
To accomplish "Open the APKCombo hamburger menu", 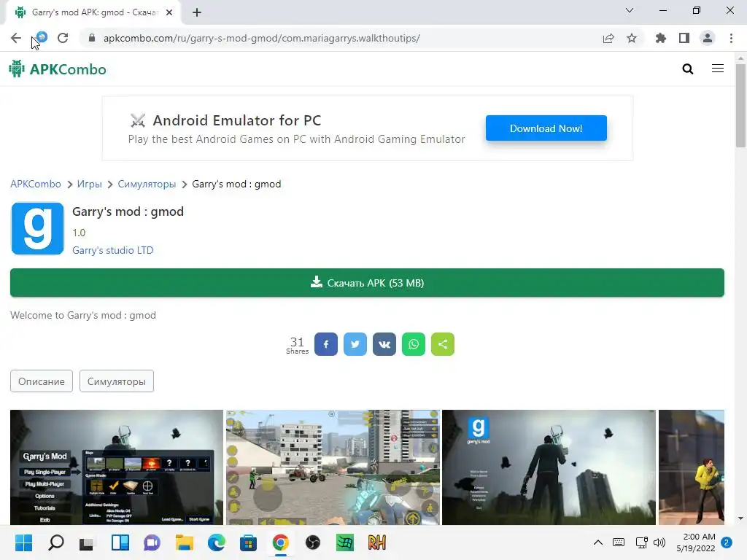I will point(718,69).
